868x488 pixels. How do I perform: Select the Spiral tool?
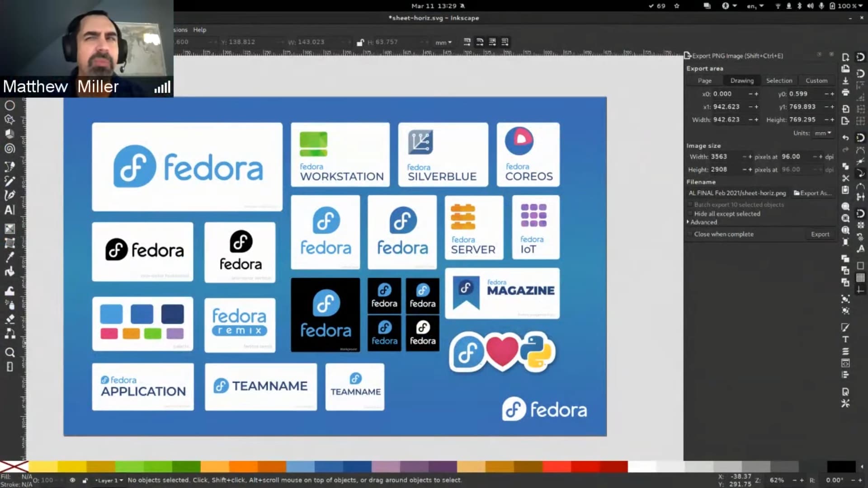coord(9,149)
